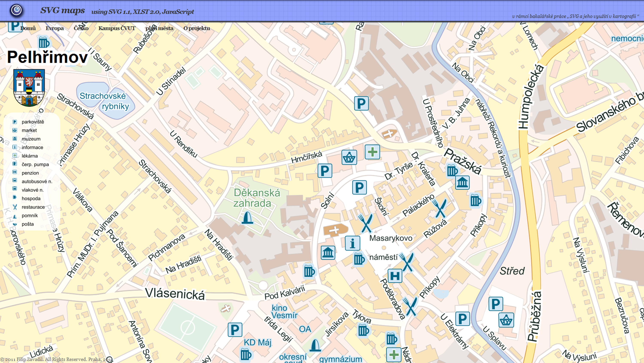This screenshot has height=363, width=644.
Task: Click the museum icon left of the information icon
Action: point(328,252)
